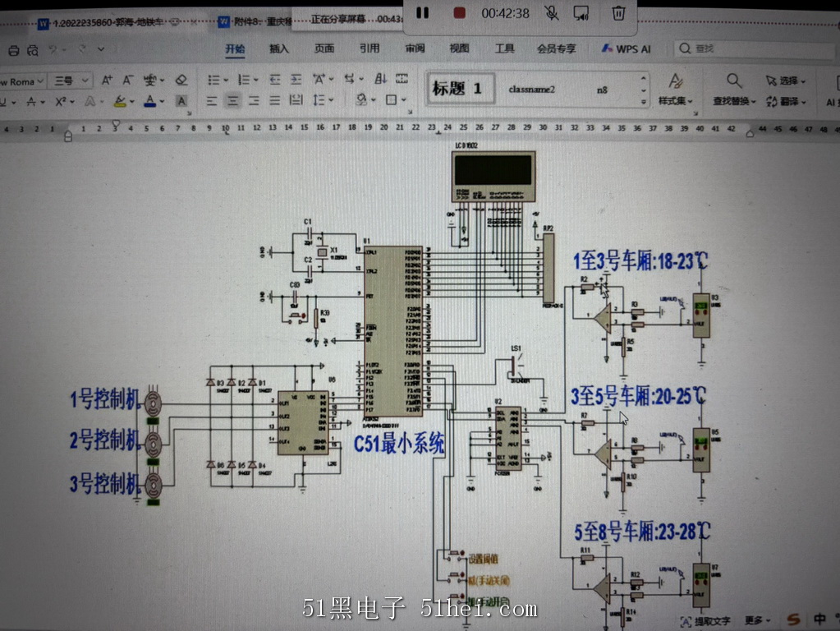This screenshot has width=840, height=631.
Task: Open the 插入 ribbon tab
Action: tap(278, 48)
